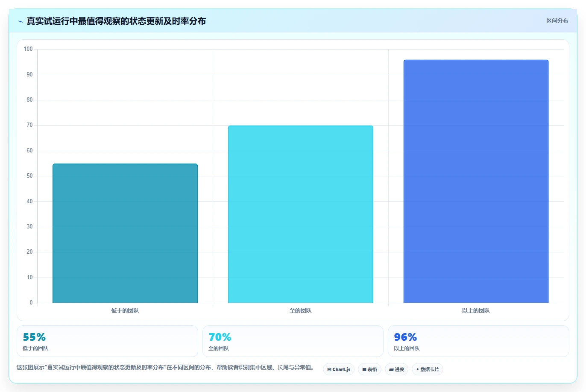The image size is (586, 392).
Task: Click the cyan bar for 至的团队
Action: click(x=300, y=214)
